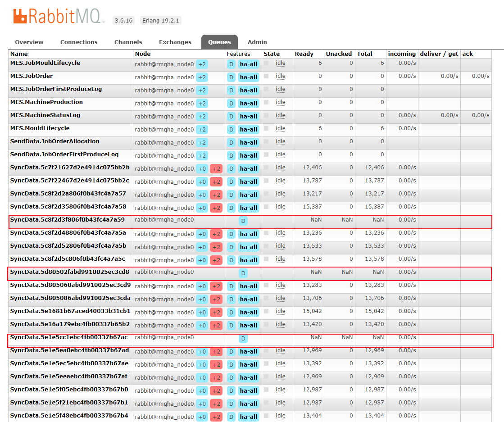Sort by the State column header
504x422 pixels.
[x=272, y=54]
